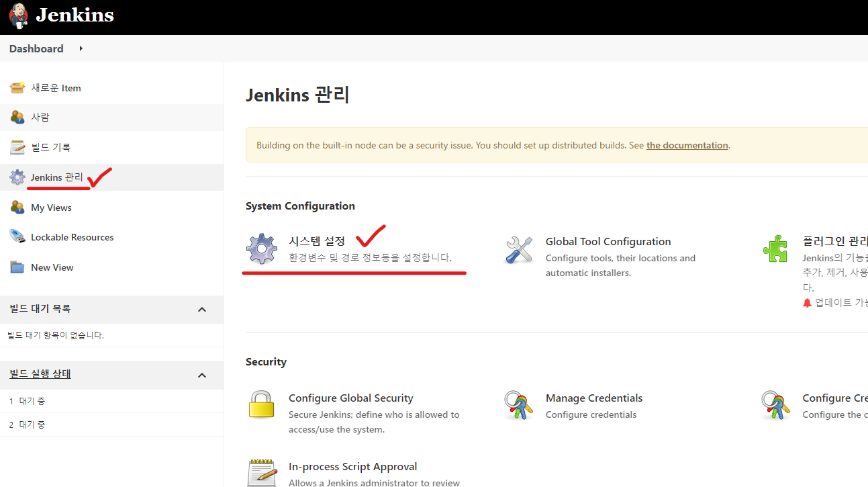Screen dimensions: 868x487
Task: Open the Configure Global Security link
Action: pos(351,398)
